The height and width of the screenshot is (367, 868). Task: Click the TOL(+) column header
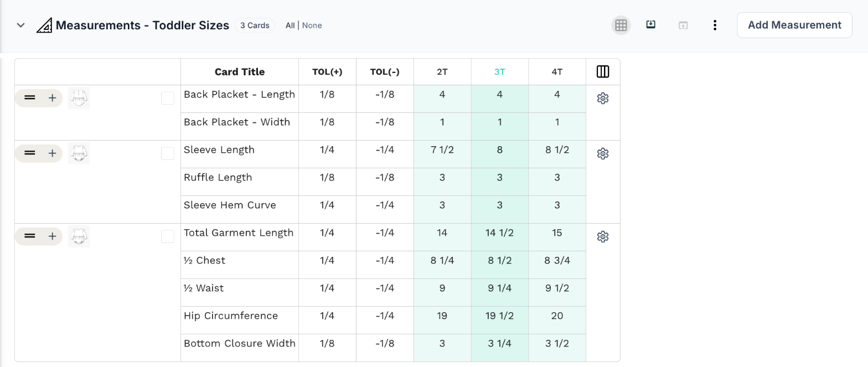(x=327, y=72)
